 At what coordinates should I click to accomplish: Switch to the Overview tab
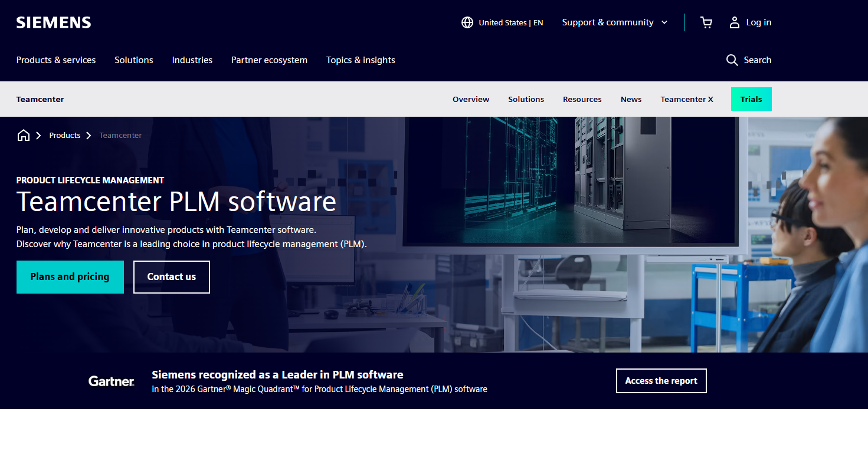pyautogui.click(x=471, y=99)
